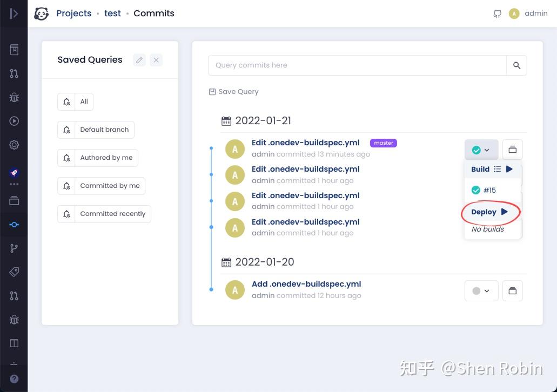Image resolution: width=557 pixels, height=392 pixels.
Task: Click the Save Query link
Action: (234, 92)
